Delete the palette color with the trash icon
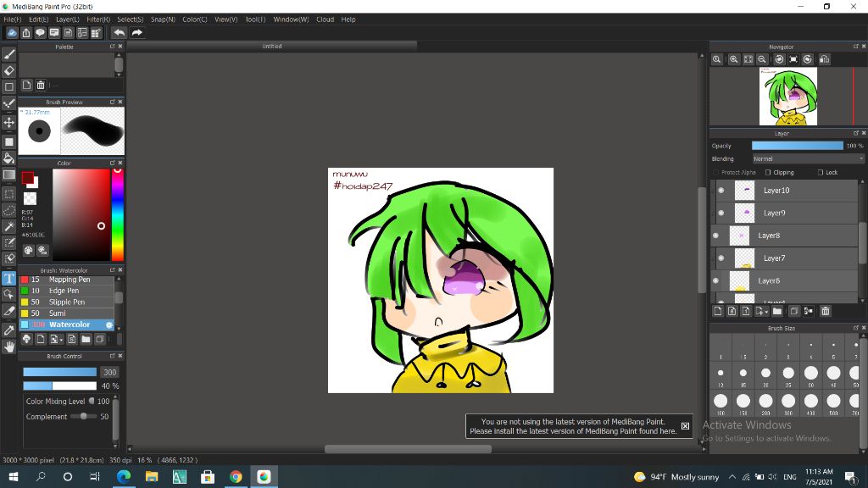Image resolution: width=868 pixels, height=488 pixels. coord(41,86)
